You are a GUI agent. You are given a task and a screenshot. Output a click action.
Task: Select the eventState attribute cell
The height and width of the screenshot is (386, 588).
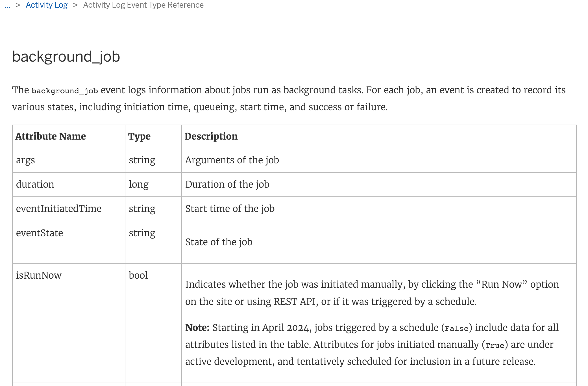point(39,233)
